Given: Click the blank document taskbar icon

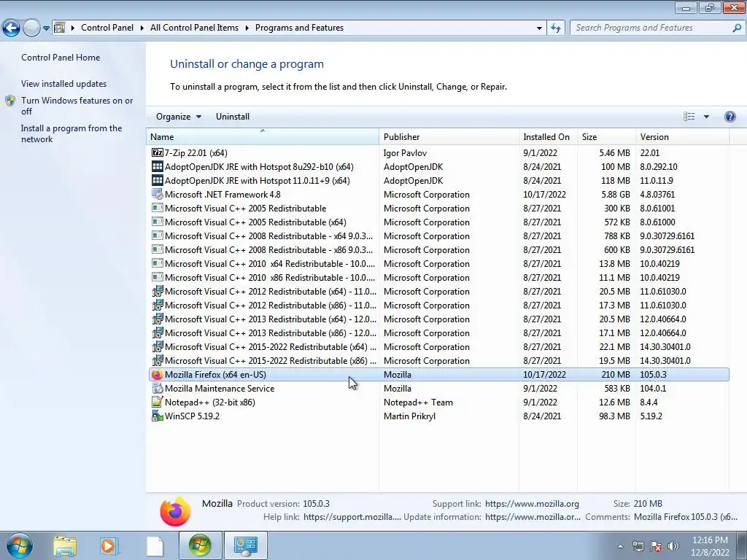Looking at the screenshot, I should tap(155, 545).
